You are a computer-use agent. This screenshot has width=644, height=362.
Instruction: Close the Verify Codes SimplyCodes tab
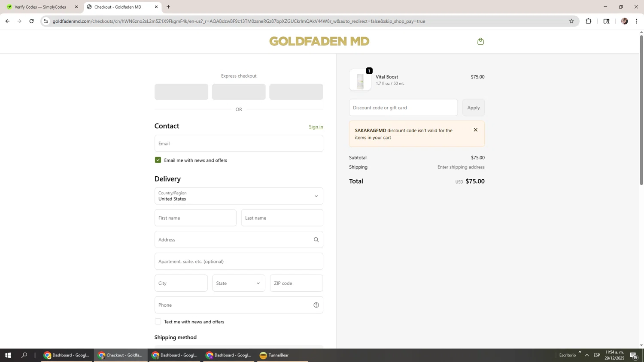(76, 7)
